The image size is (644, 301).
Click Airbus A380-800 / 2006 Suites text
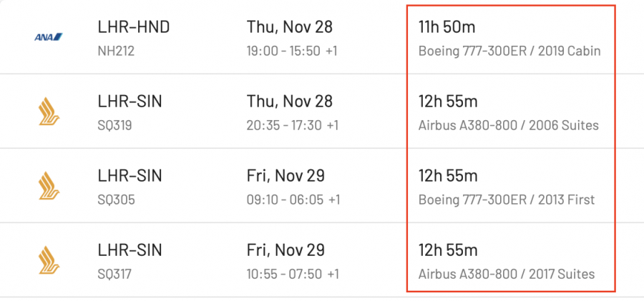[x=508, y=125]
